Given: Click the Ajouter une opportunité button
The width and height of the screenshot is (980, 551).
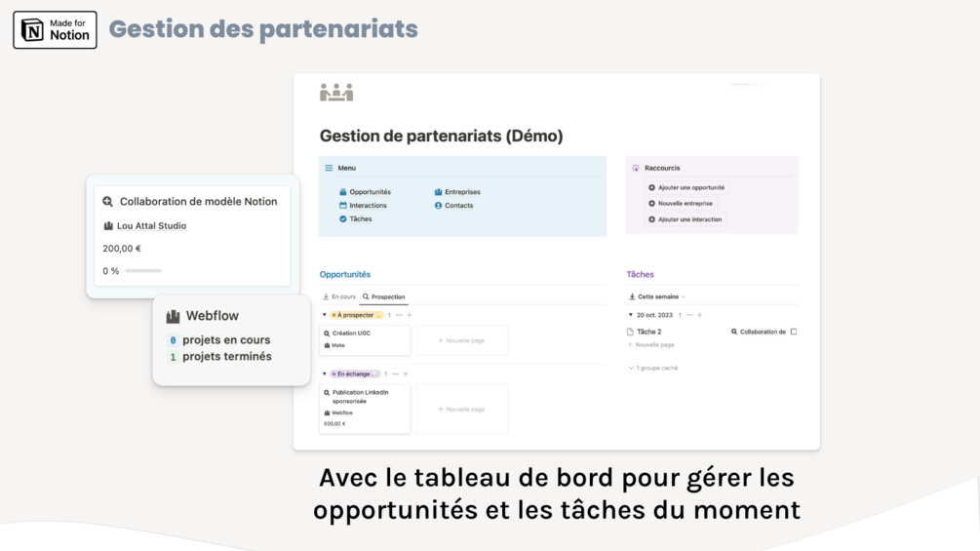Looking at the screenshot, I should (x=687, y=187).
